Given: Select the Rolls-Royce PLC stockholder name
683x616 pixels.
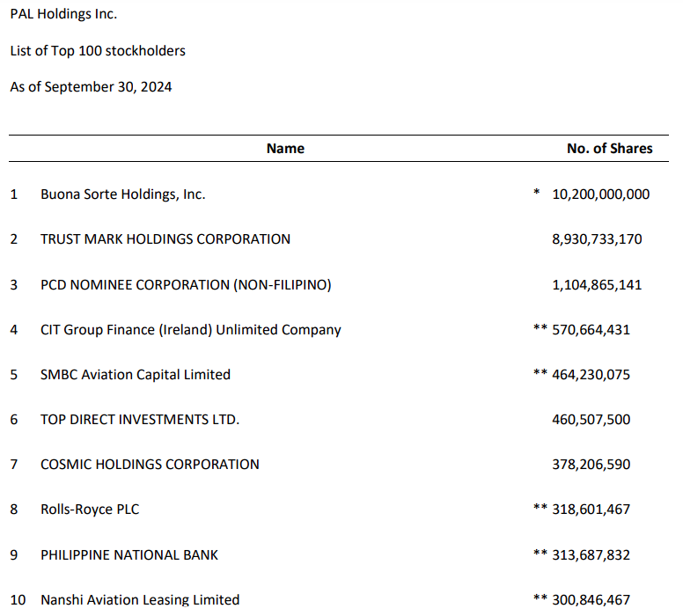Looking at the screenshot, I should 90,509.
